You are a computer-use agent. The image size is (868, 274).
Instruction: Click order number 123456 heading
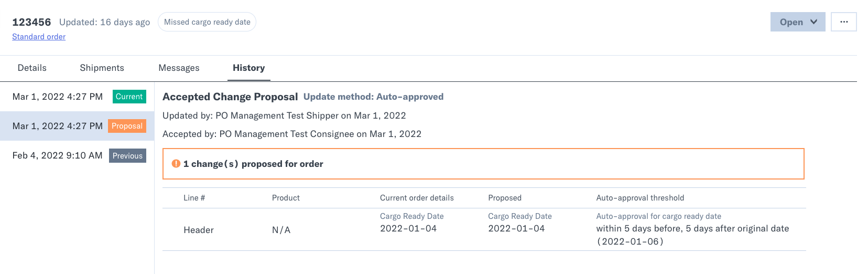pos(31,22)
